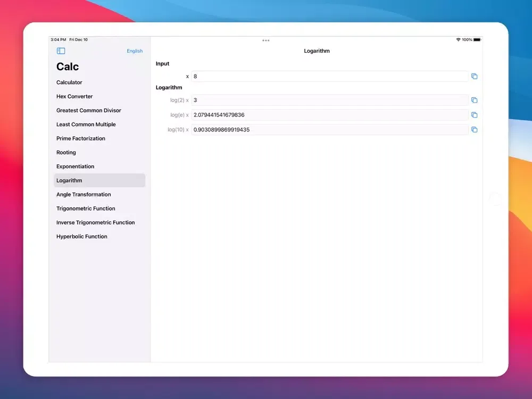Focus the x input field containing 8
The image size is (532, 399).
330,76
